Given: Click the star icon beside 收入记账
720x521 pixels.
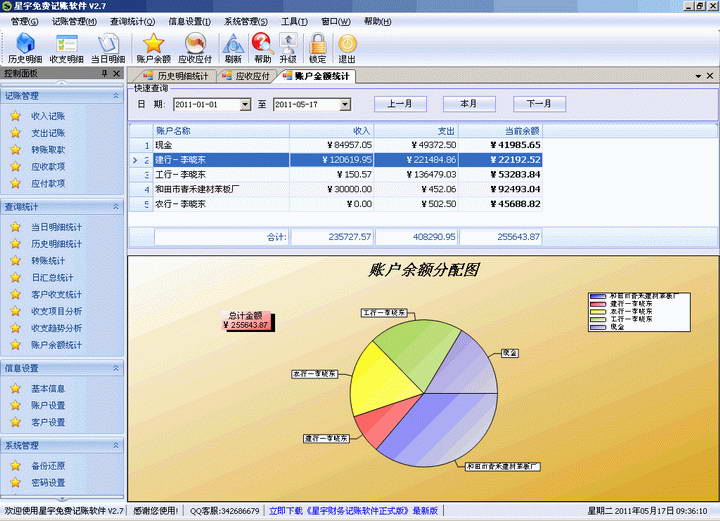Looking at the screenshot, I should pyautogui.click(x=16, y=116).
